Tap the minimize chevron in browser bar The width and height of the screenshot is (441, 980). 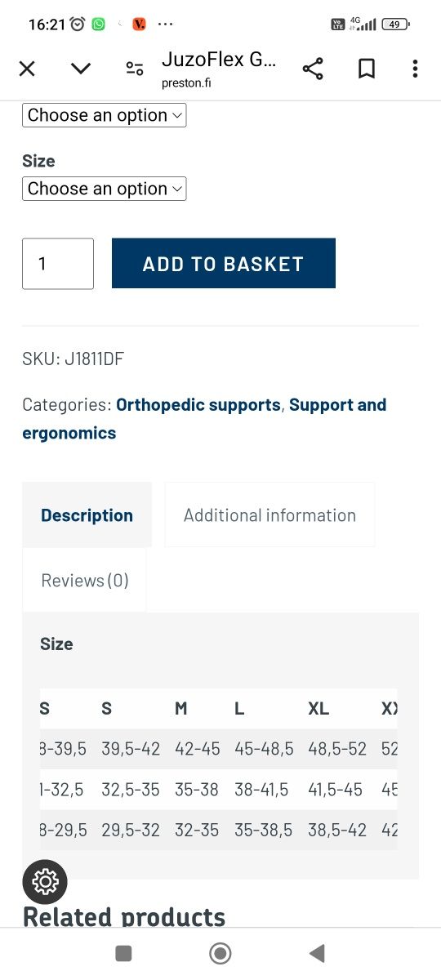point(81,69)
